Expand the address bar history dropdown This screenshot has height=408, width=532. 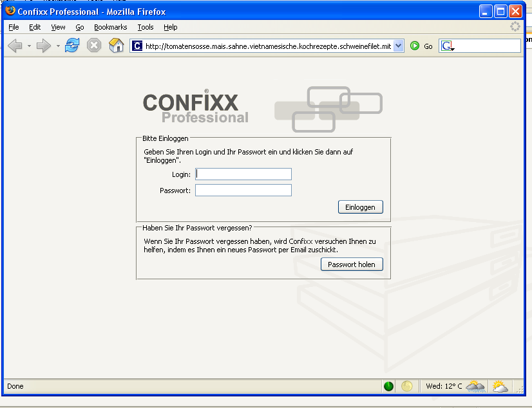click(398, 46)
